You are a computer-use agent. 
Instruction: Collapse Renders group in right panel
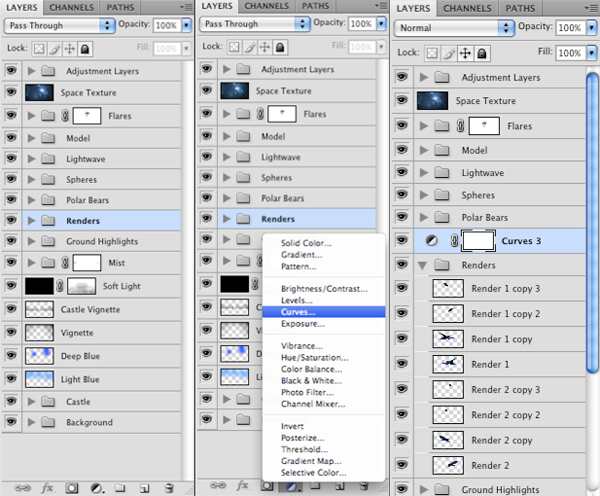pyautogui.click(x=422, y=265)
